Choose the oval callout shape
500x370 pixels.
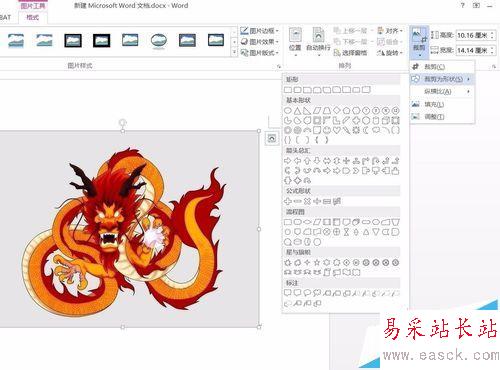tap(307, 293)
